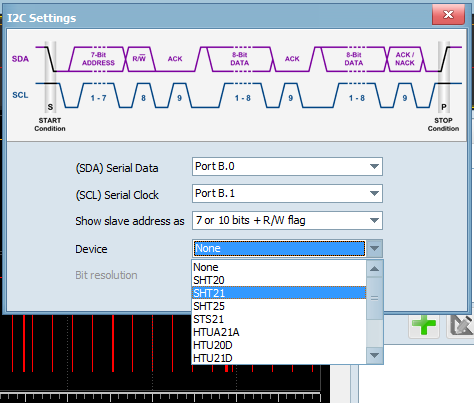This screenshot has height=403, width=474.
Task: Open the SDA Serial Data dropdown
Action: tap(374, 166)
